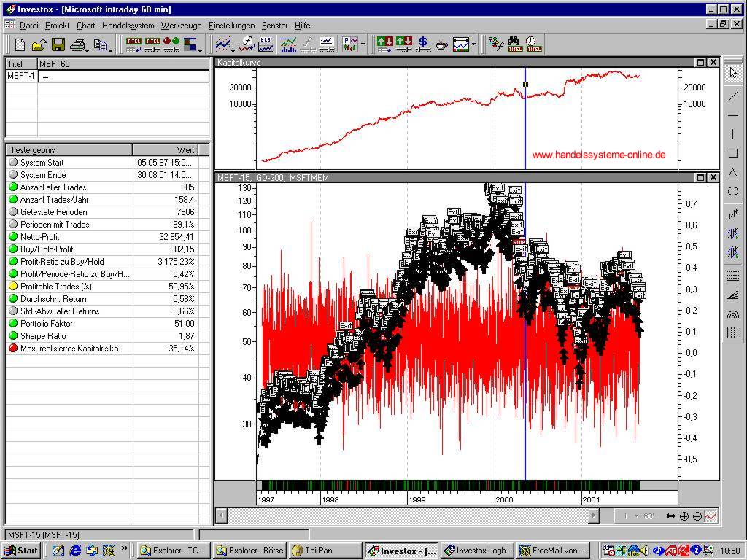Image resolution: width=747 pixels, height=560 pixels.
Task: Open the color palette dropdown arrow
Action: point(201,49)
